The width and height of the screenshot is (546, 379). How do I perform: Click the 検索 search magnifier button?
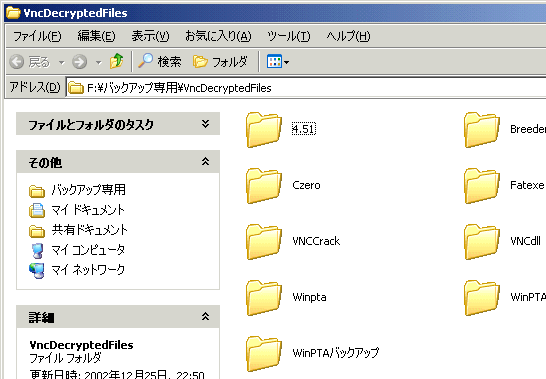tap(160, 62)
